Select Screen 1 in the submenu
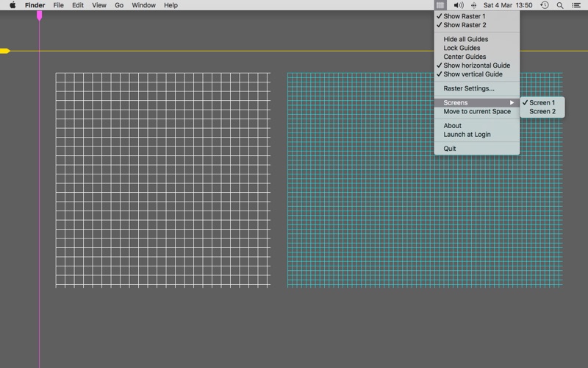588x368 pixels. click(x=542, y=102)
